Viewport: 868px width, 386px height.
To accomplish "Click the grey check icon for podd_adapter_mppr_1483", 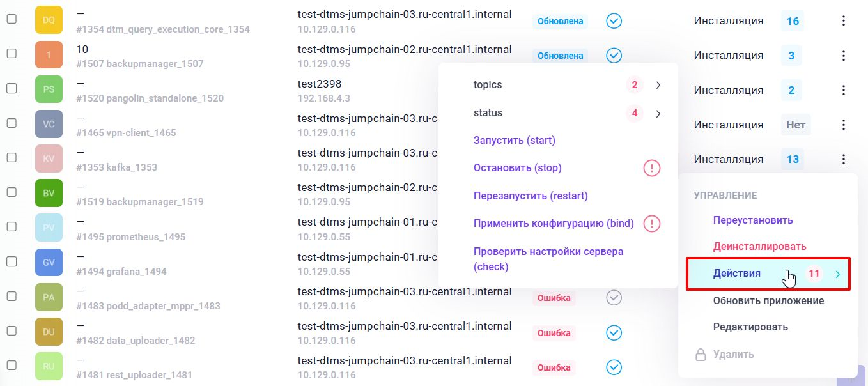I will pyautogui.click(x=614, y=298).
